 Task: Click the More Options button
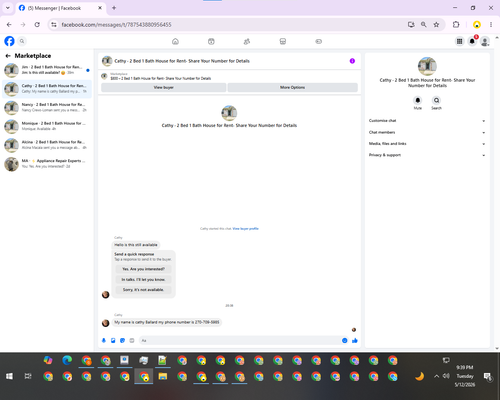(x=293, y=87)
